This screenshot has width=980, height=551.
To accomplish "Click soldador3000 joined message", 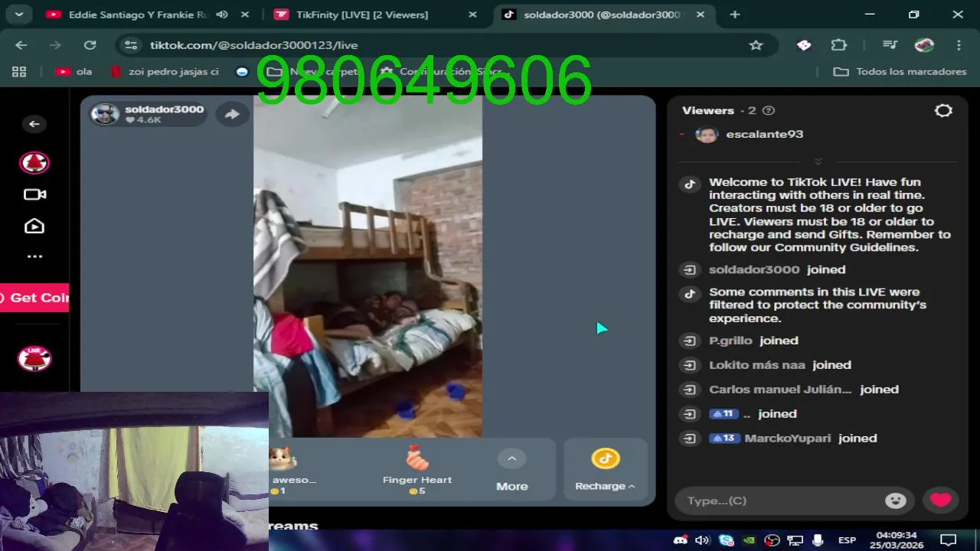I will click(777, 269).
